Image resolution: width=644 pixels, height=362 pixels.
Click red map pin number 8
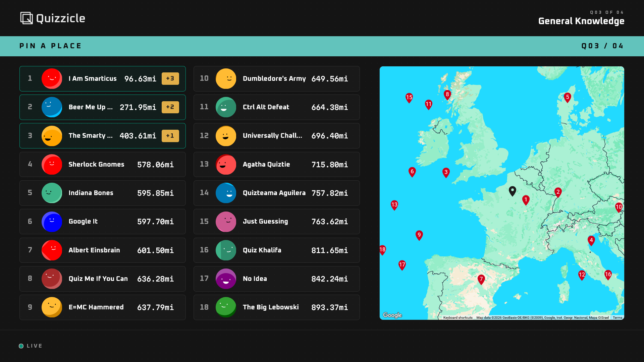[x=447, y=95]
